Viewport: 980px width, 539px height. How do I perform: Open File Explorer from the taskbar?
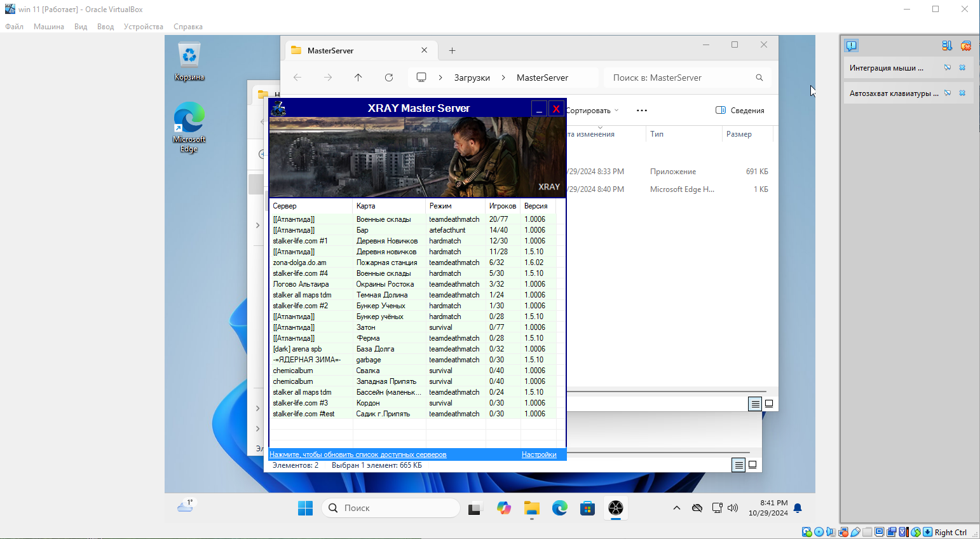tap(532, 508)
